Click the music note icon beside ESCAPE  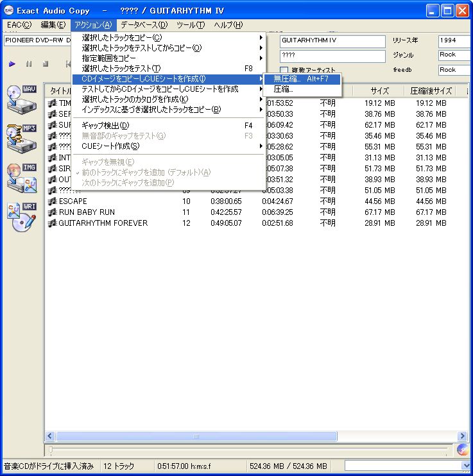tap(53, 201)
